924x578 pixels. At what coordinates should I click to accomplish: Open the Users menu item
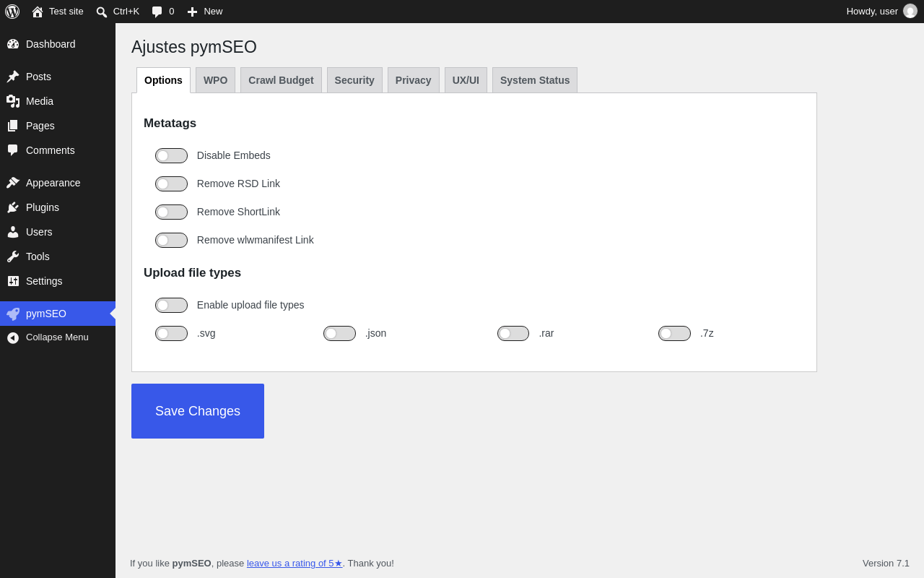(58, 232)
